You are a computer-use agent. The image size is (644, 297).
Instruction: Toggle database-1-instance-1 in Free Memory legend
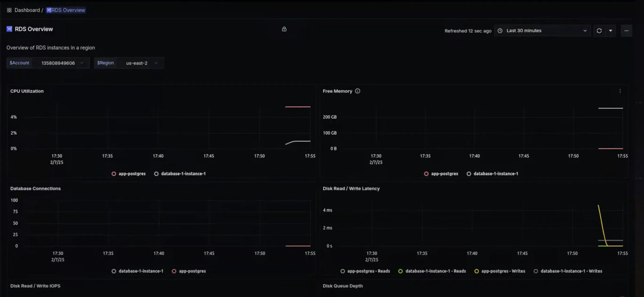coord(493,174)
